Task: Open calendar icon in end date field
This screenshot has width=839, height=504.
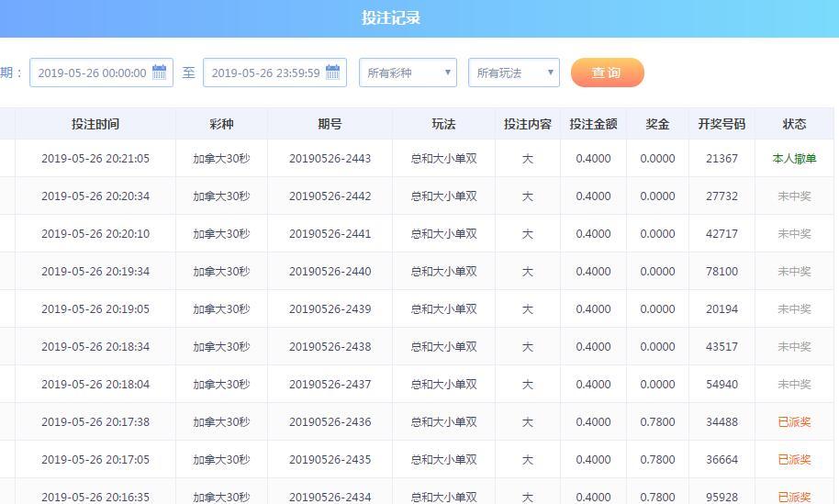Action: [x=333, y=73]
